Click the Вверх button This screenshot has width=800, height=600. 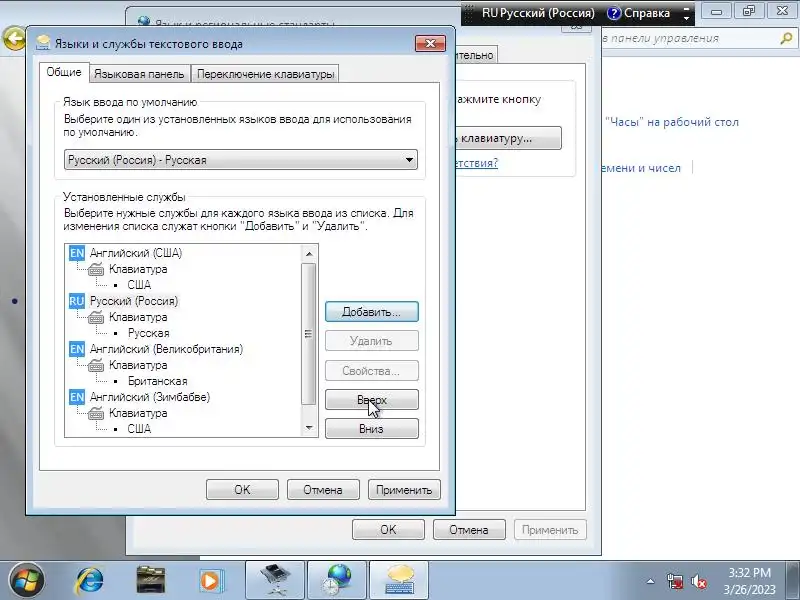(371, 399)
